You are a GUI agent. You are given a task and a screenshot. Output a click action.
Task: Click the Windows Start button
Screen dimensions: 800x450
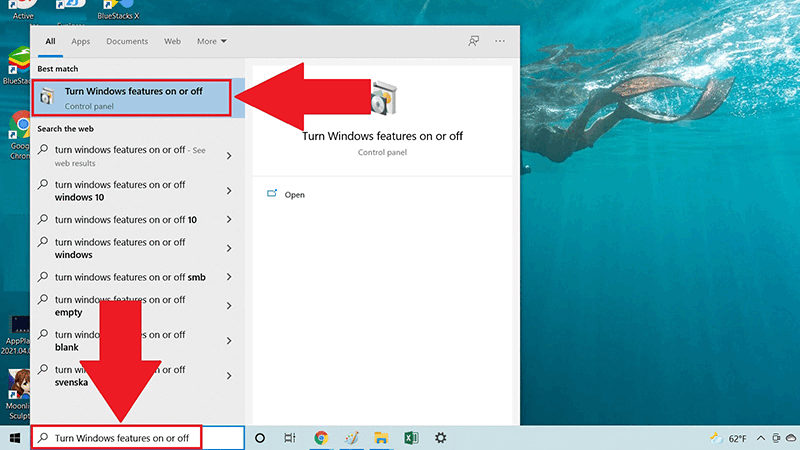tap(15, 438)
